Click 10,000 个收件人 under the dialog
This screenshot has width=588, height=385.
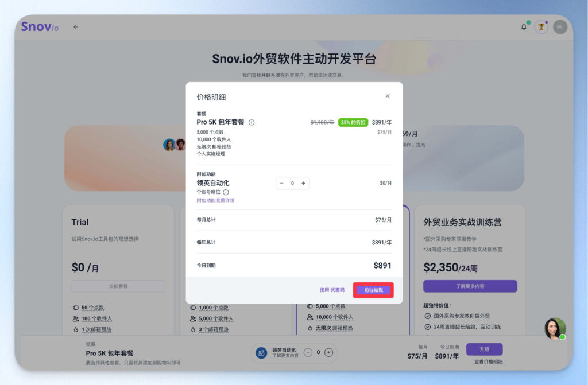[x=335, y=317]
